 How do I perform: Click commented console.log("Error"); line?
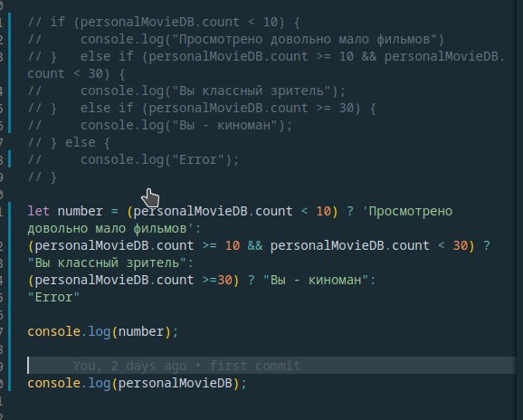click(133, 160)
